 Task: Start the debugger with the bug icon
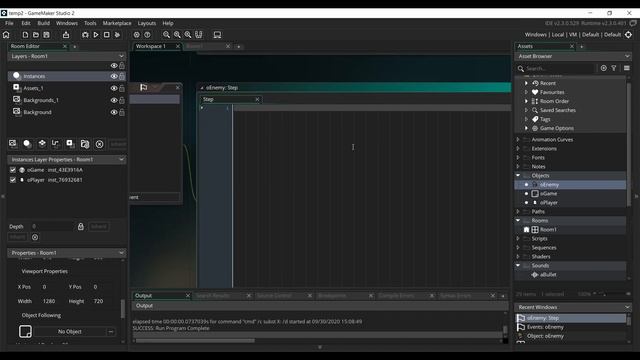click(x=85, y=35)
